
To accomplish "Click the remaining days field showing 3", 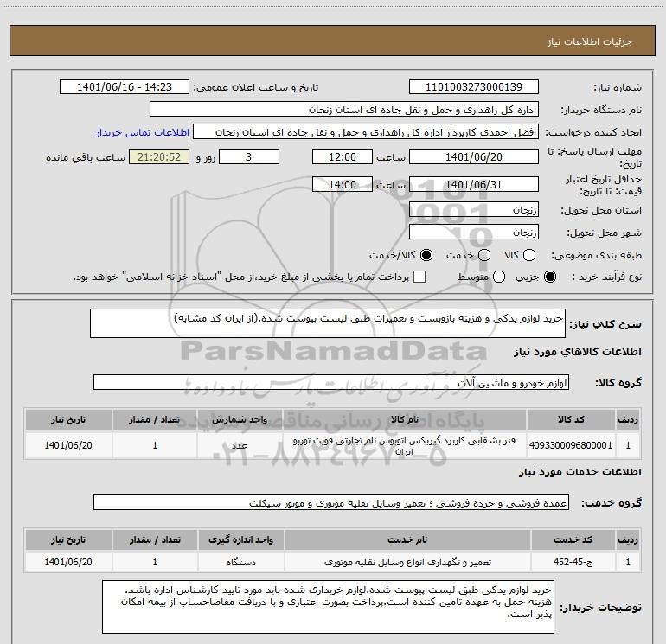I will pos(249,156).
